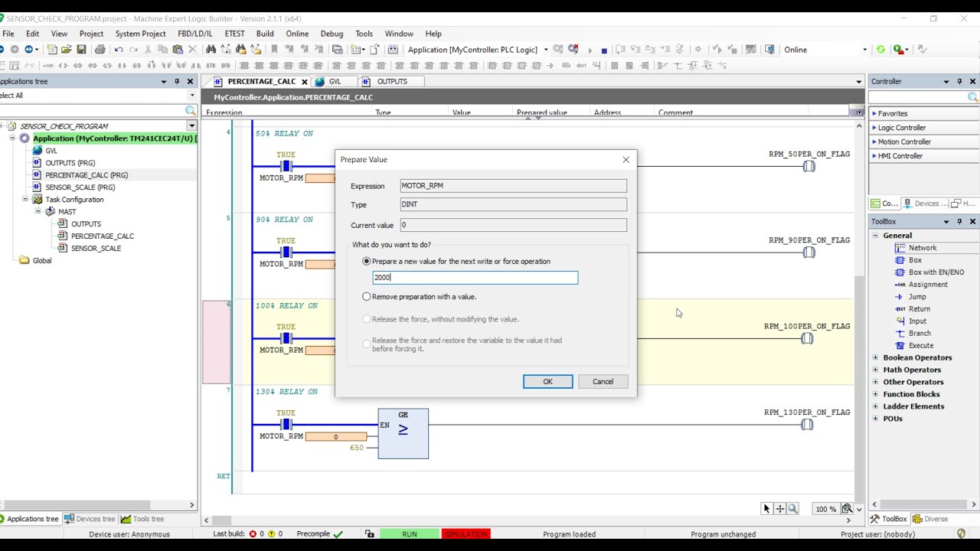Image resolution: width=980 pixels, height=551 pixels.
Task: Click the lock icon in status bar
Action: [370, 534]
